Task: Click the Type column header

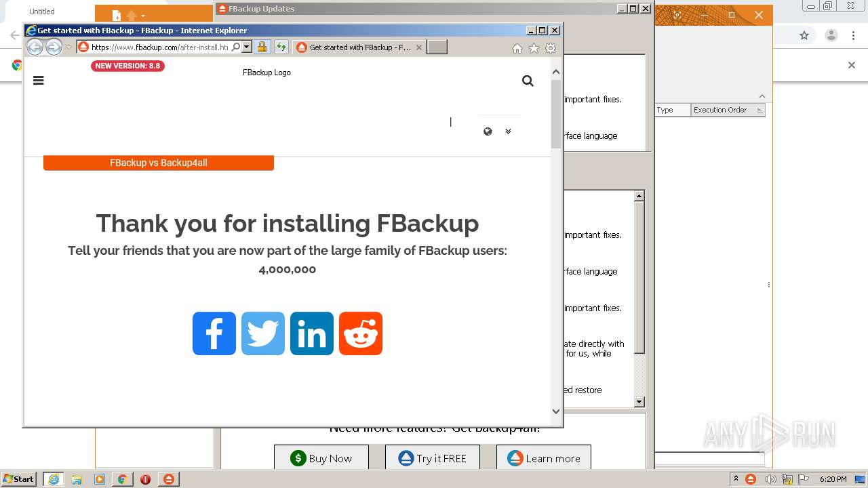Action: 673,110
